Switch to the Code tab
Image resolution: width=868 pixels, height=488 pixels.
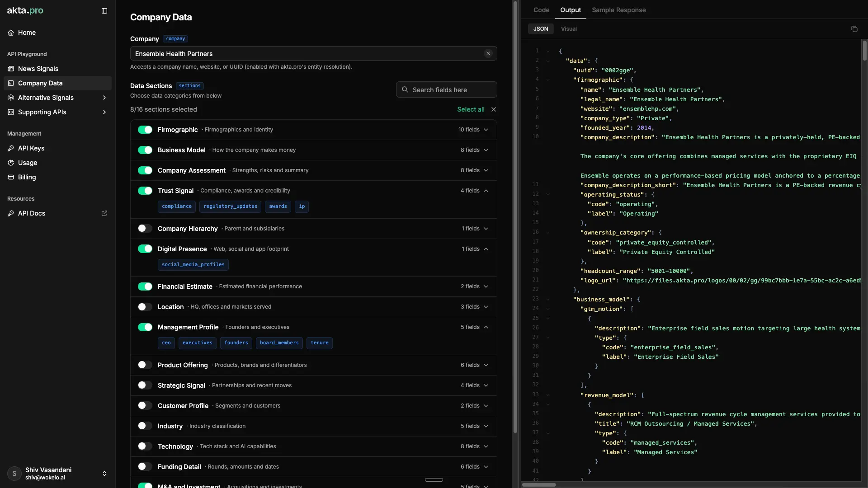541,10
